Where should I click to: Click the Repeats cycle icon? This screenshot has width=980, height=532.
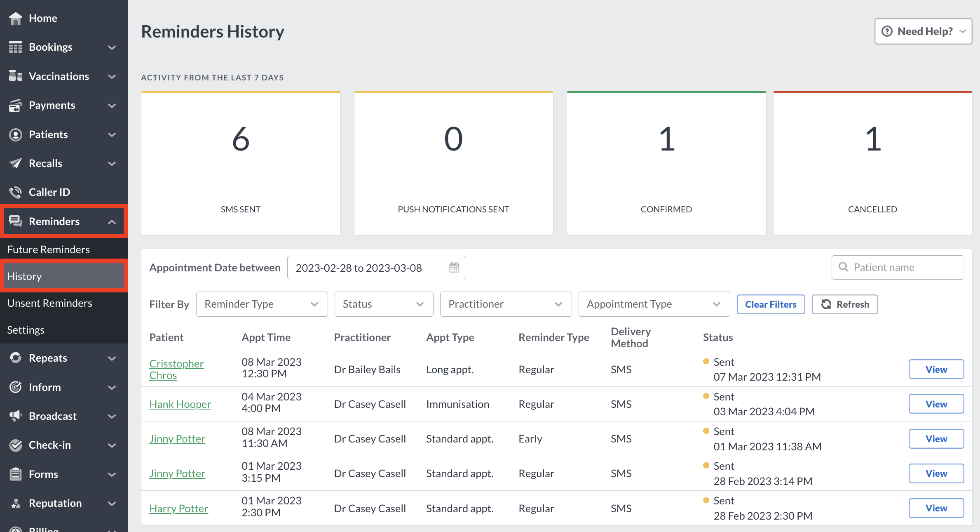tap(16, 358)
